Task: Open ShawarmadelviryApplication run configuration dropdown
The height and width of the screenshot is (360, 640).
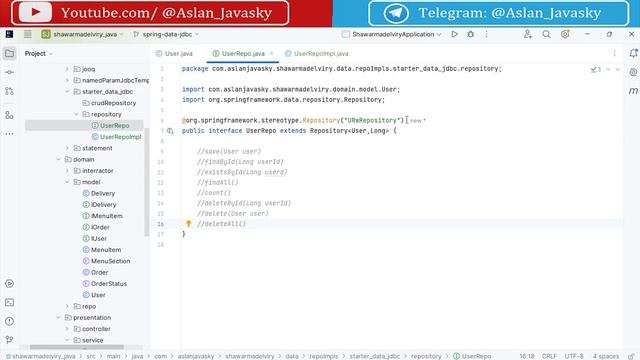Action: [x=391, y=34]
